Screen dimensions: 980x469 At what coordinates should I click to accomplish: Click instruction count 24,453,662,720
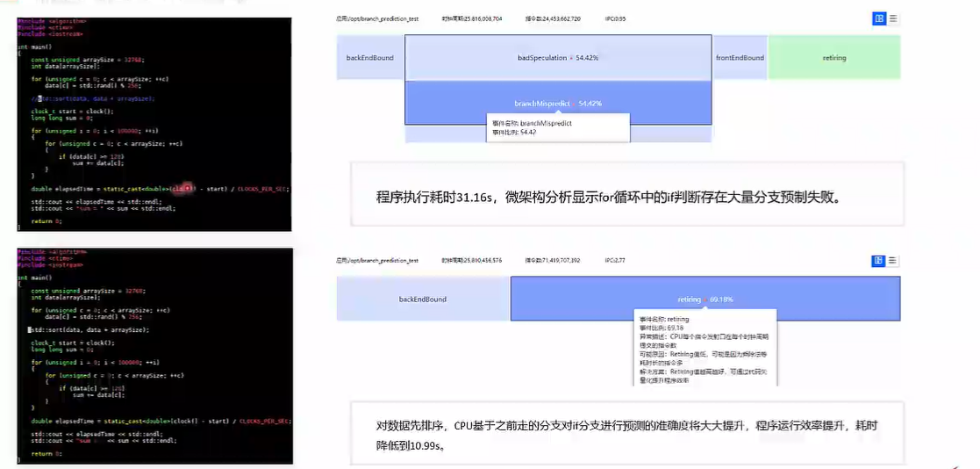(x=553, y=18)
